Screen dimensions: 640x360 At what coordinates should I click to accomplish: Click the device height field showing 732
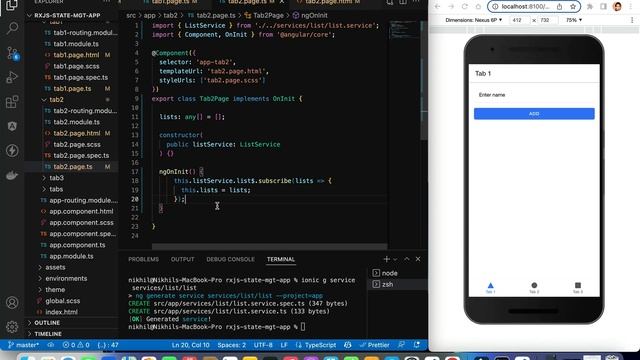click(x=547, y=20)
